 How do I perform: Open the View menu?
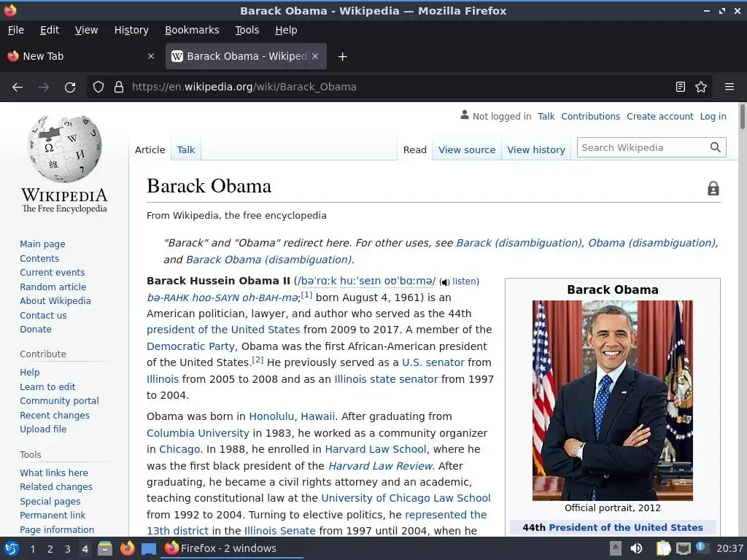click(86, 30)
